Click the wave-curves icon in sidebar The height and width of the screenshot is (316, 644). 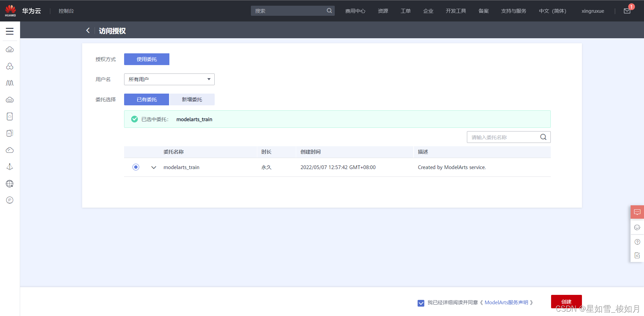point(10,83)
